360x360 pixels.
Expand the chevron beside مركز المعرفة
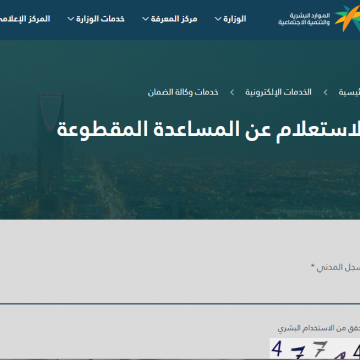coord(145,19)
